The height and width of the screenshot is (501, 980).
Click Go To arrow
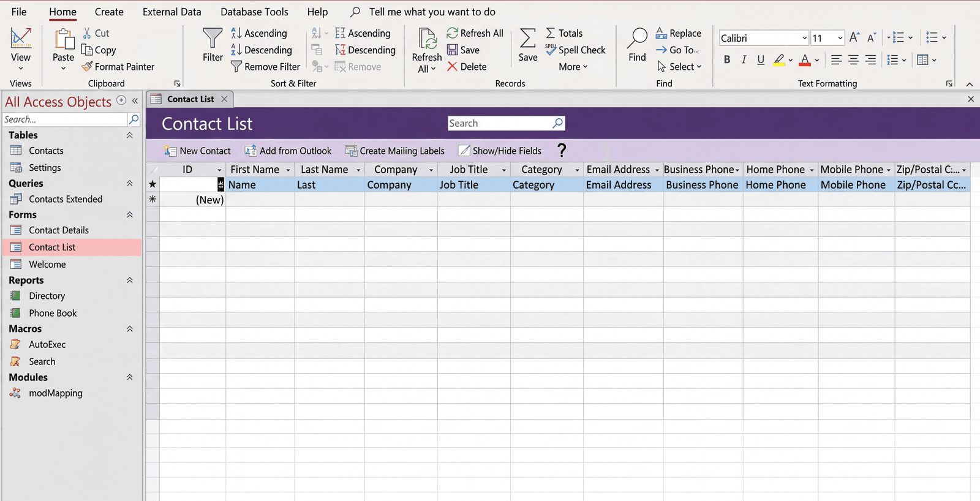tap(661, 50)
